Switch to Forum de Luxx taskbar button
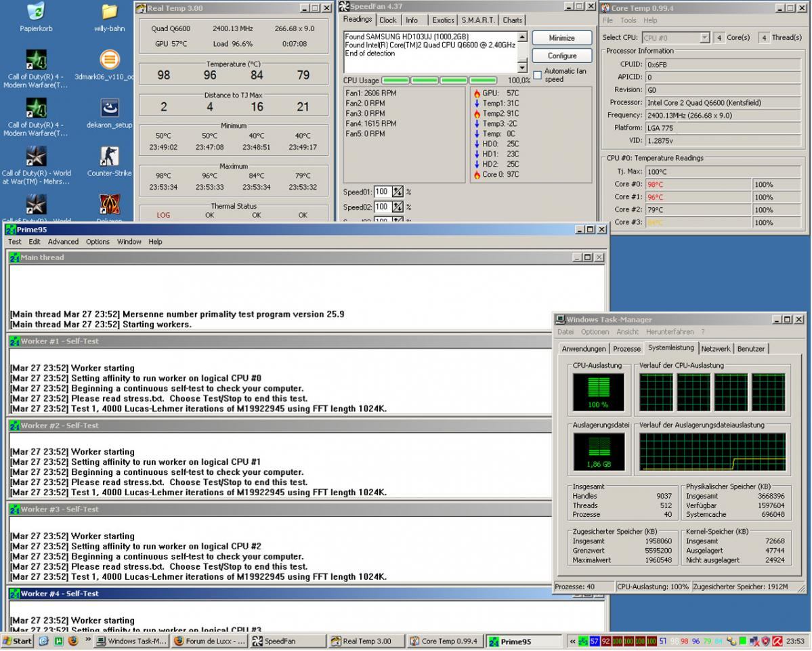The image size is (812, 651). tap(210, 641)
